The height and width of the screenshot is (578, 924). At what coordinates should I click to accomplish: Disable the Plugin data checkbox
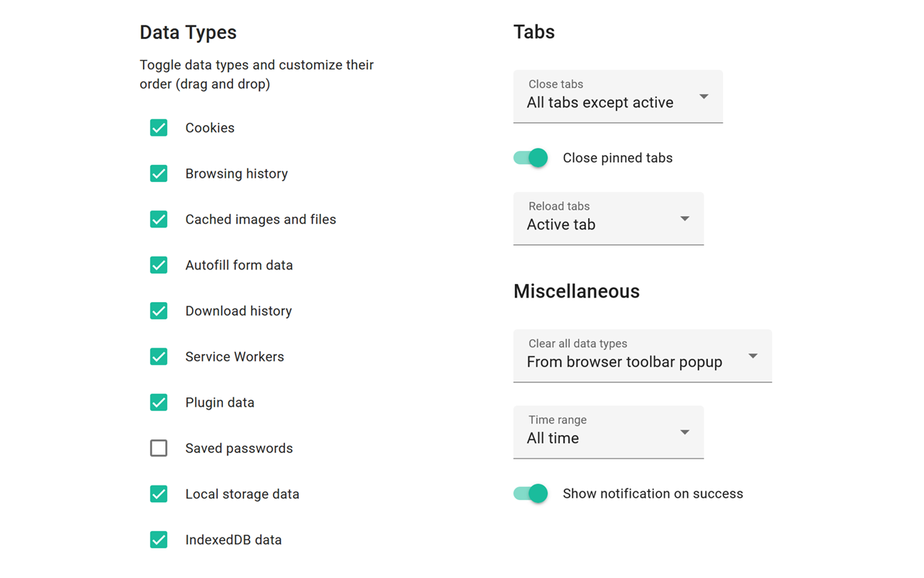coord(159,402)
